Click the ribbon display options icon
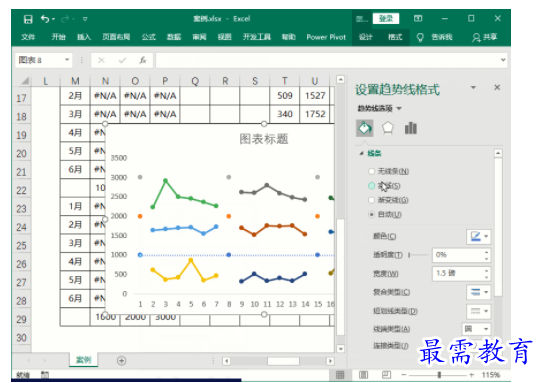 click(418, 18)
